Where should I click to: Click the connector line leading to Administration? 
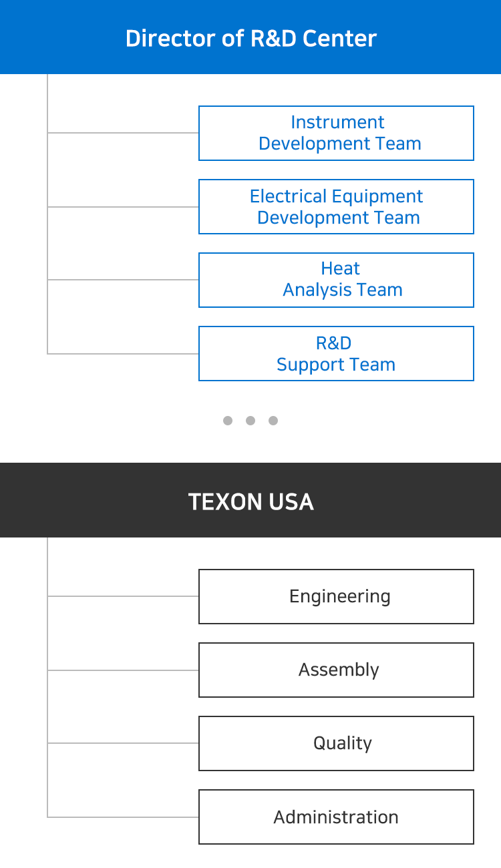[123, 817]
